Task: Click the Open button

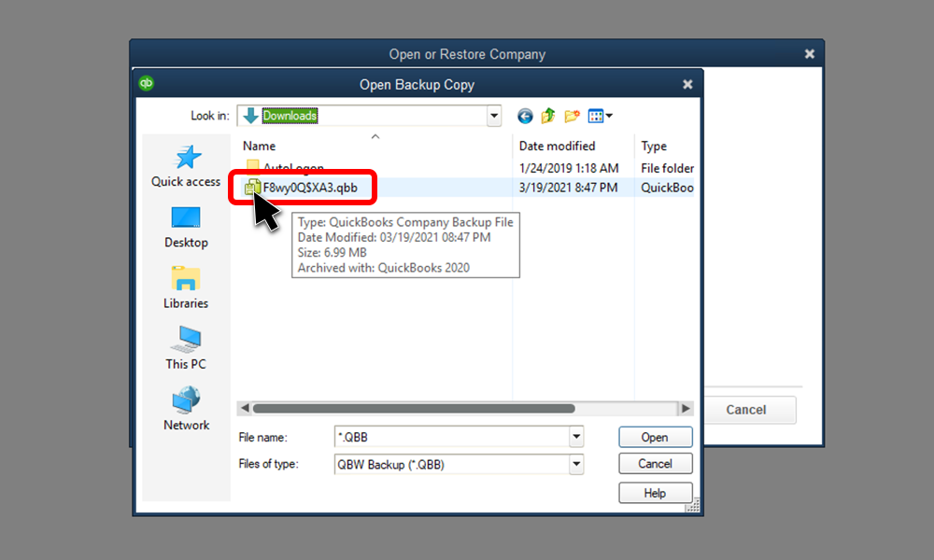Action: tap(656, 437)
